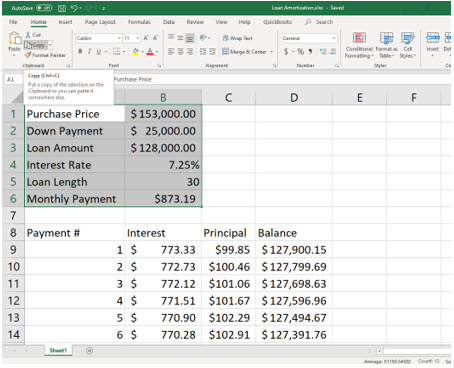454x368 pixels.
Task: Open Format as Table
Action: click(387, 45)
